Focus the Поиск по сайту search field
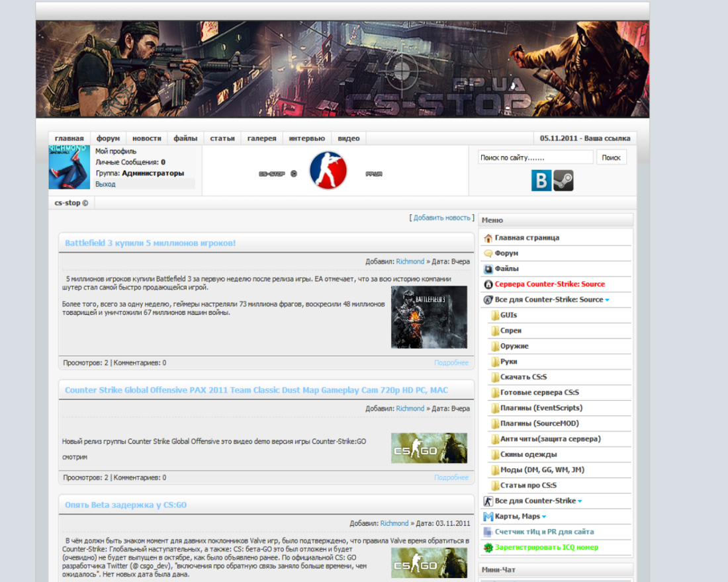 [535, 158]
